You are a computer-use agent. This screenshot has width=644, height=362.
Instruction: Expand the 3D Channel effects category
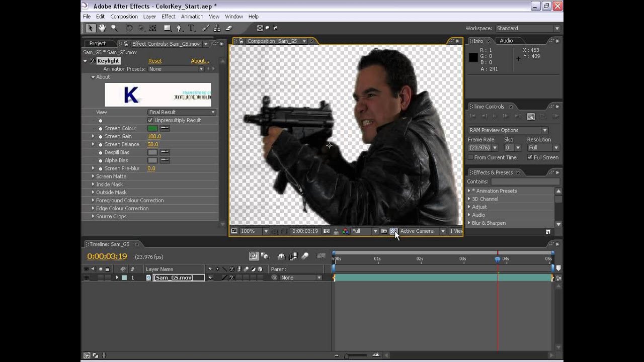pyautogui.click(x=469, y=199)
